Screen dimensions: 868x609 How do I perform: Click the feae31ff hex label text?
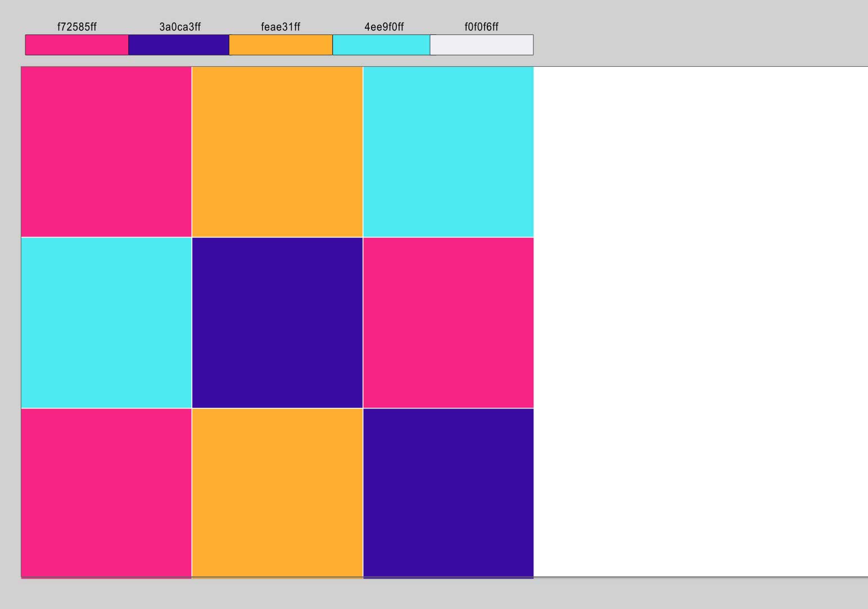[281, 27]
